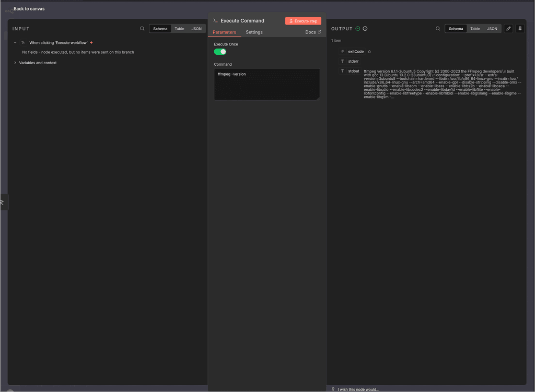Click the trigger cursor icon beside 'When clicking Execute workflow'
The width and height of the screenshot is (535, 392).
22,42
